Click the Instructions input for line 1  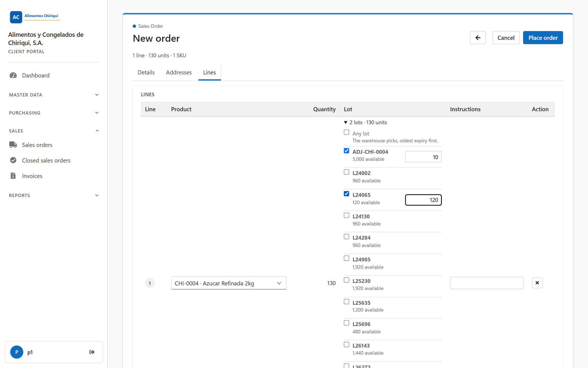click(x=487, y=283)
